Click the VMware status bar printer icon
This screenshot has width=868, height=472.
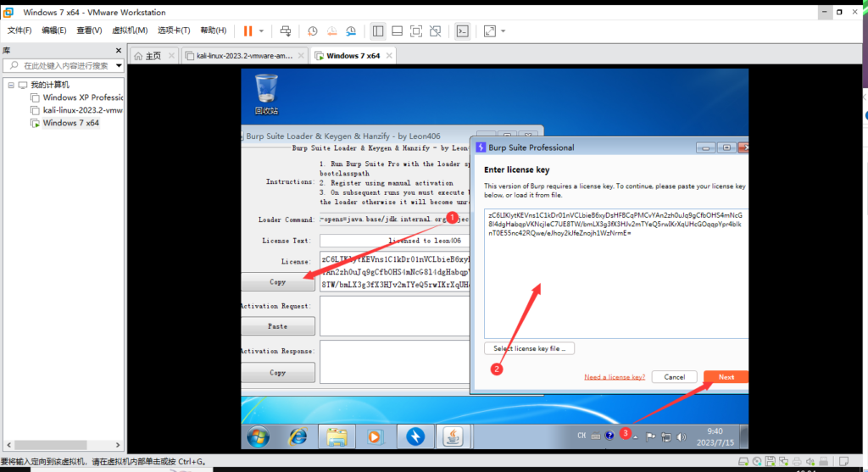point(797,461)
